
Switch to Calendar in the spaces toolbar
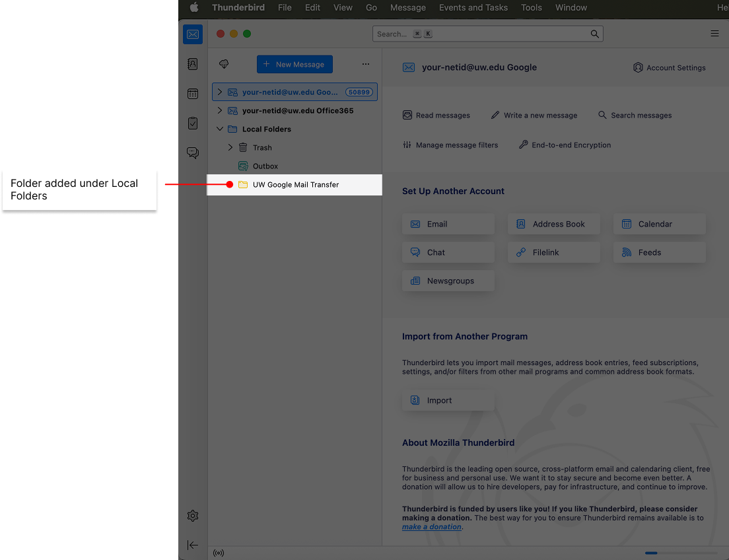[x=193, y=94]
